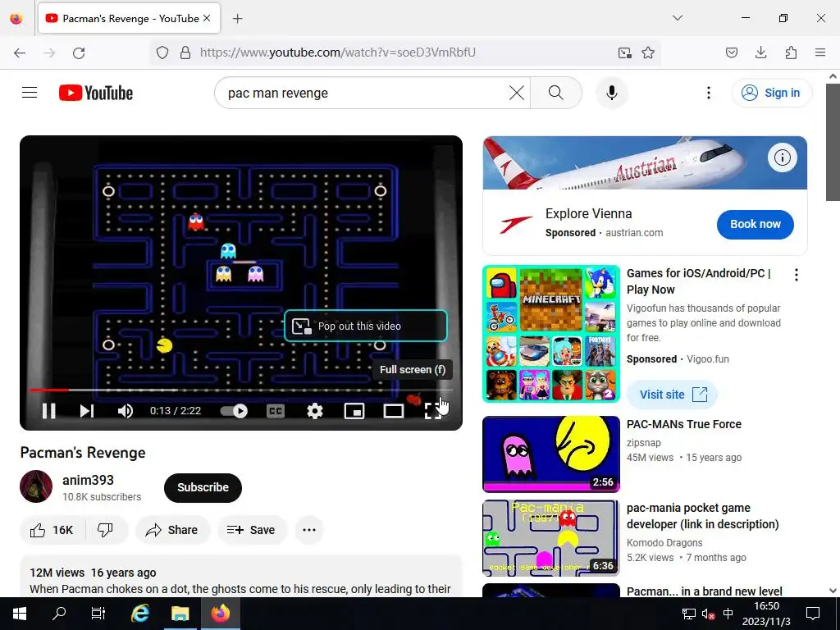The height and width of the screenshot is (630, 840).
Task: Search with your voice microphone
Action: click(x=612, y=93)
